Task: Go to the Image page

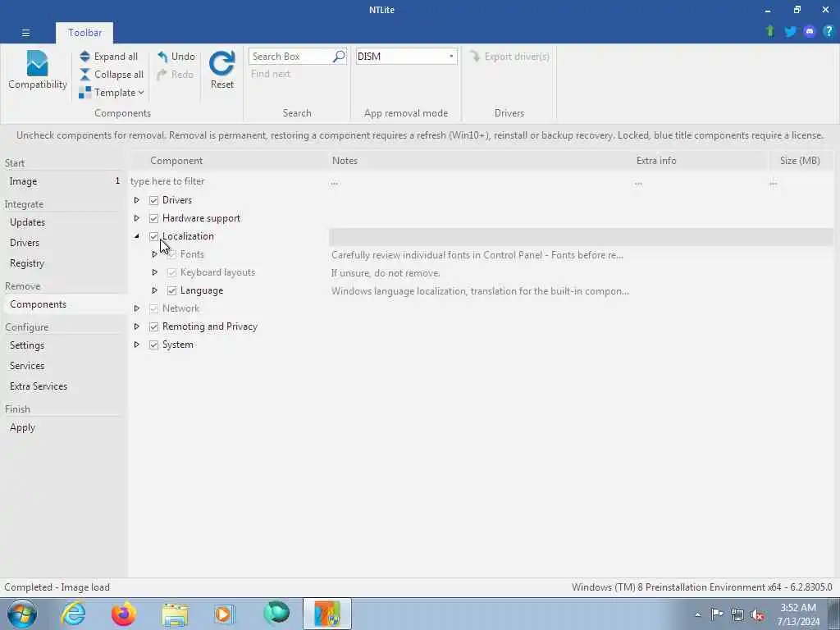Action: click(x=63, y=181)
